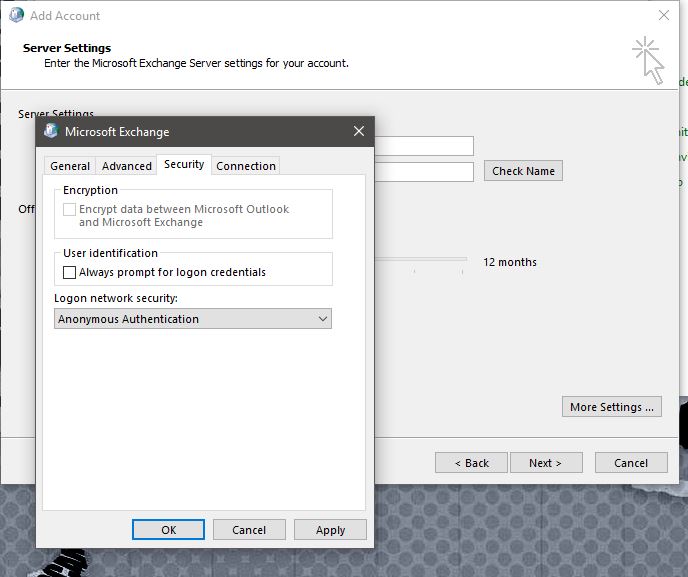Click the Microsoft Exchange dialog title icon

(51, 131)
